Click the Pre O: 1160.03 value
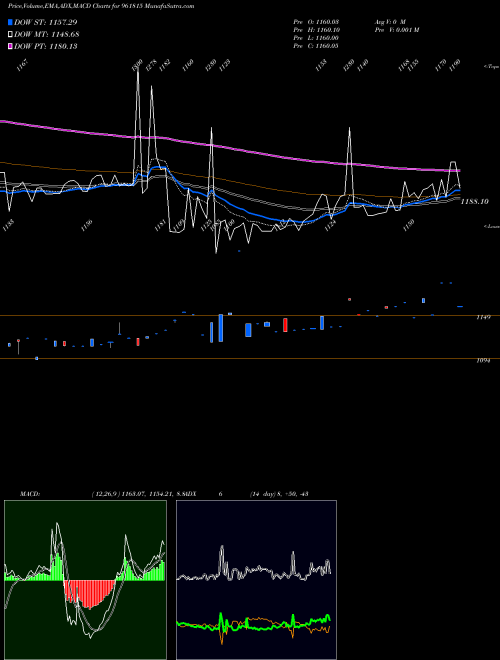This screenshot has height=660, width=500. (x=316, y=21)
